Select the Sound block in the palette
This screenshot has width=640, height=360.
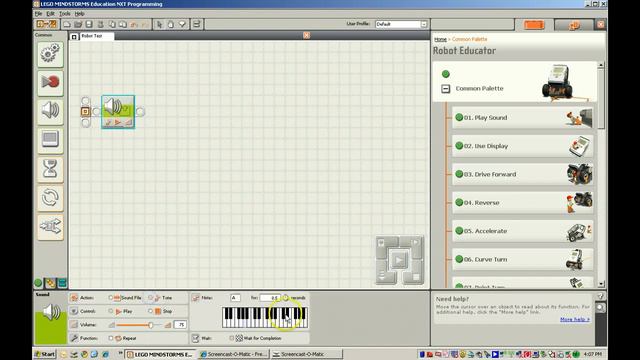[x=50, y=111]
